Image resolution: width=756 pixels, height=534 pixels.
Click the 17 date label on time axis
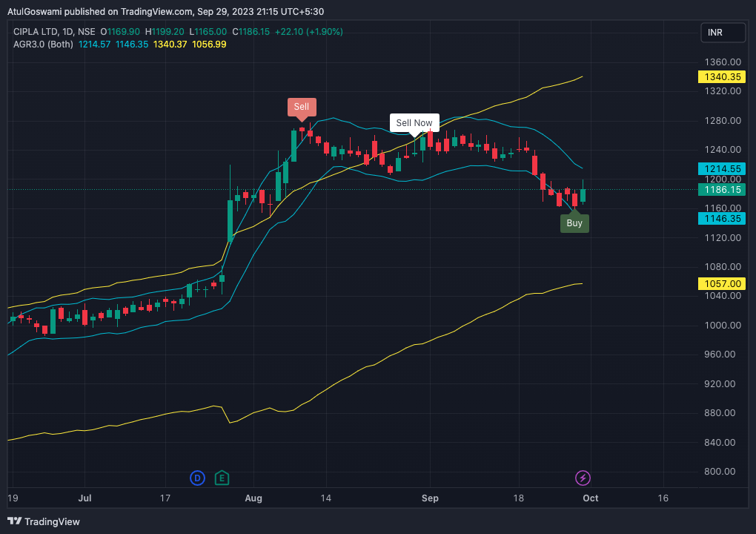point(165,498)
